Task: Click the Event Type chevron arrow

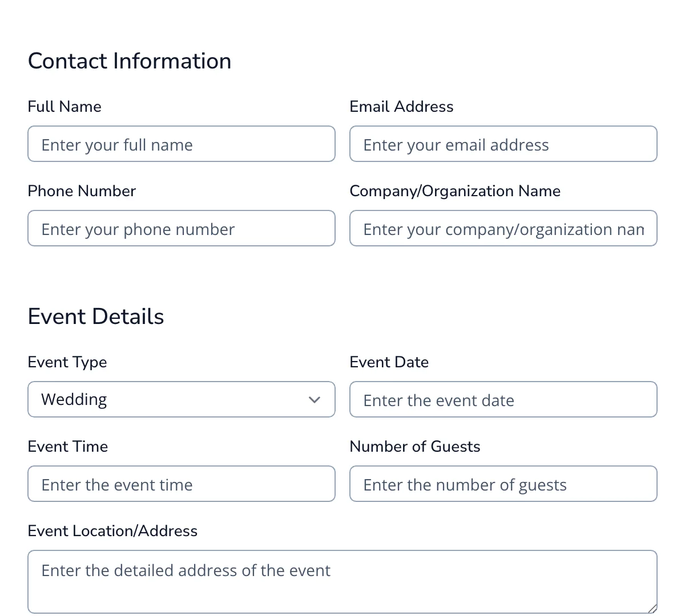Action: [x=314, y=399]
